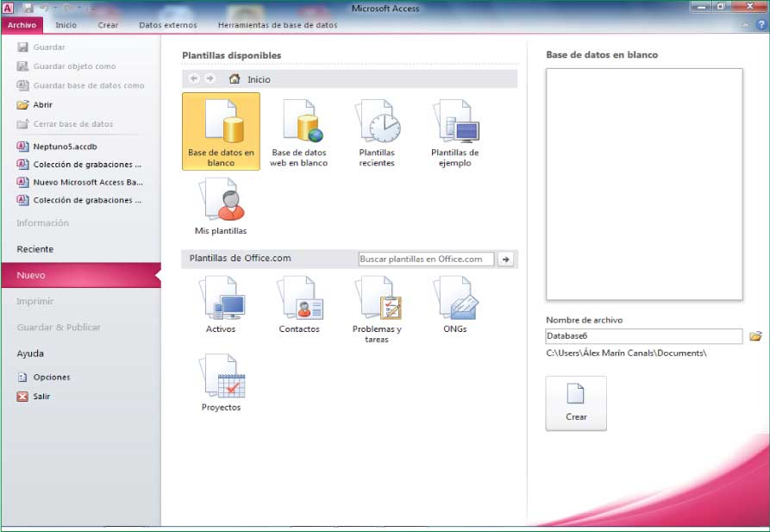The height and width of the screenshot is (532, 770).
Task: Click the Nombre de archivo field with Database6
Action: [x=644, y=336]
